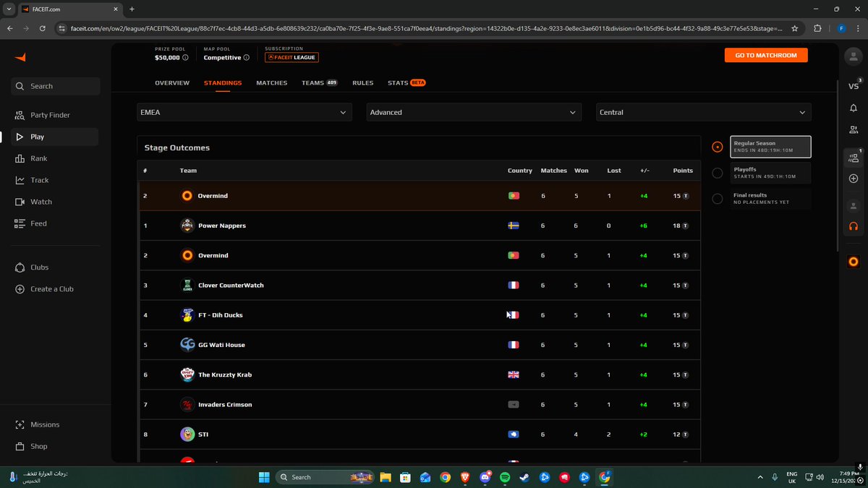Open the notifications bell

(854, 108)
